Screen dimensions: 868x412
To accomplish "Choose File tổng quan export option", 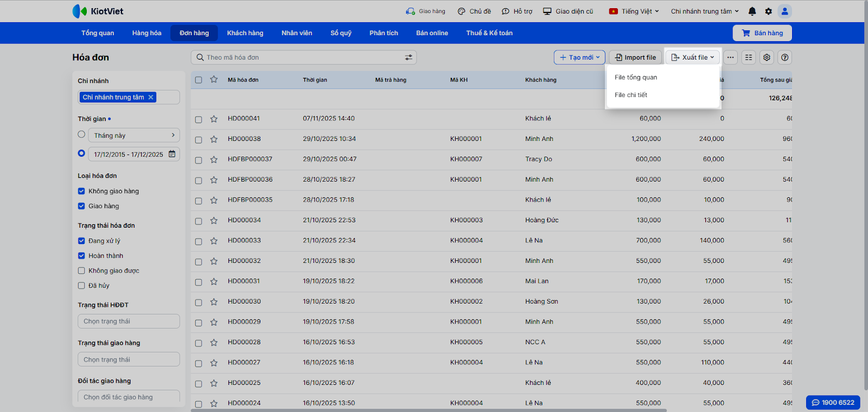I will click(636, 78).
